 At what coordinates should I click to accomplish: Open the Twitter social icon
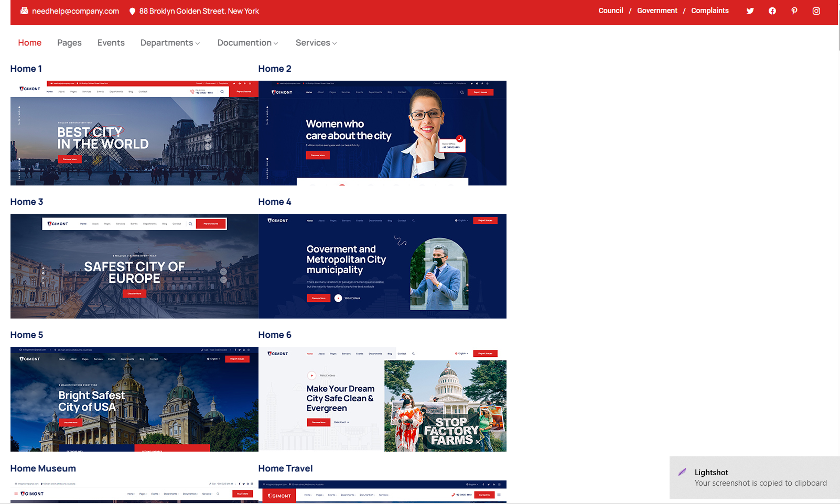pyautogui.click(x=750, y=10)
